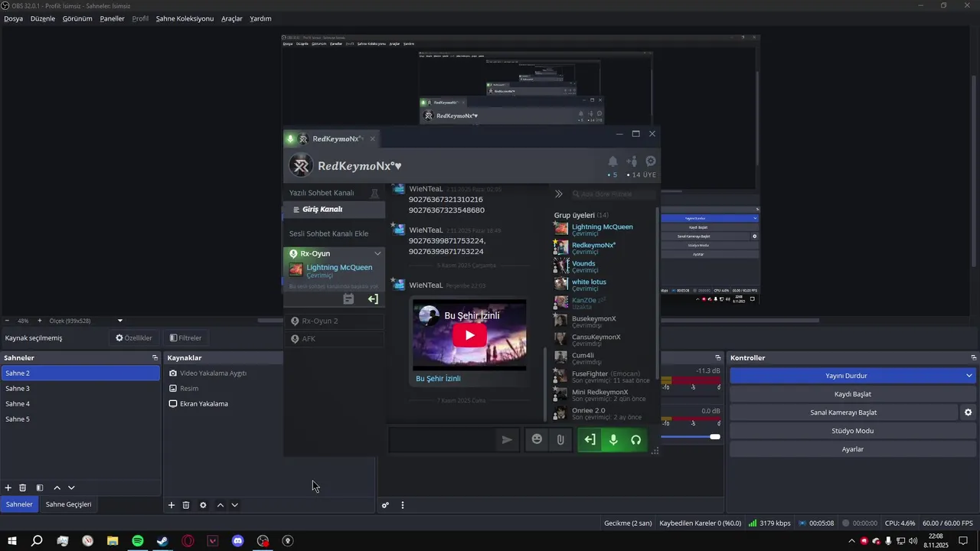Open Ayarlar button in Kontroller
Image resolution: width=980 pixels, height=551 pixels.
[852, 449]
